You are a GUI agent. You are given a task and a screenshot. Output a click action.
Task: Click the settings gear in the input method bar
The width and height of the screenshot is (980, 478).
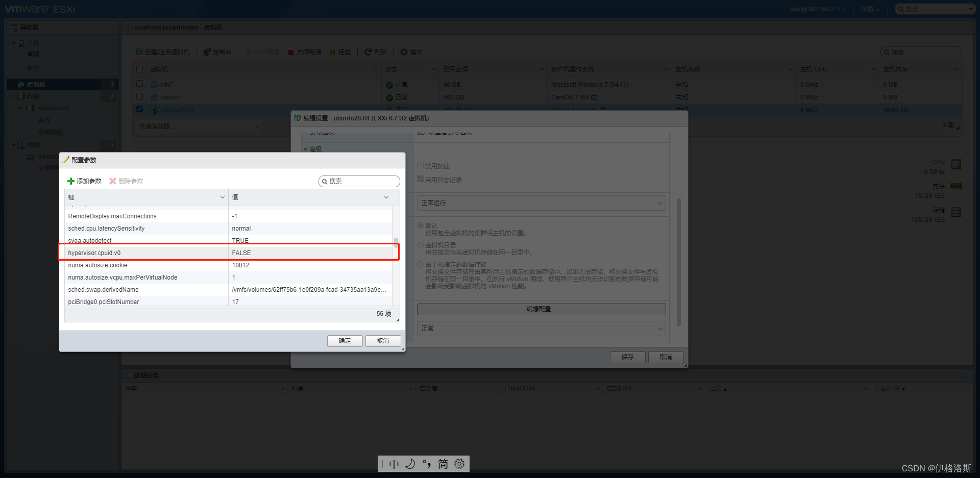coord(459,464)
